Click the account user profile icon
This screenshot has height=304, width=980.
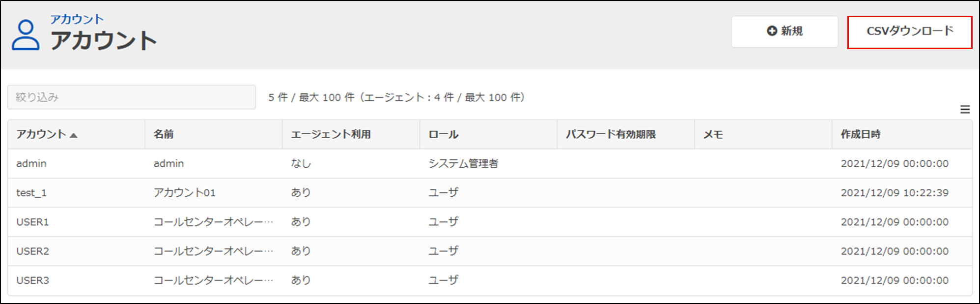tap(26, 35)
